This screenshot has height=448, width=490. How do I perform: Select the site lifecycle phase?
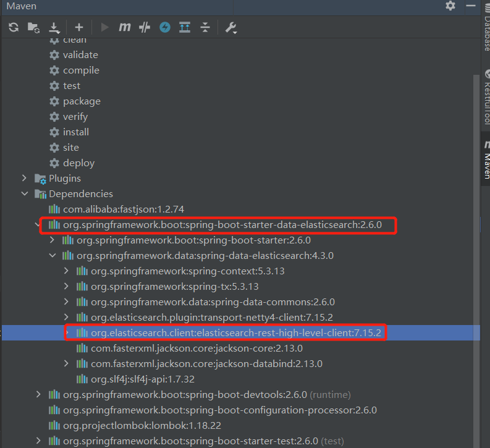coord(71,148)
